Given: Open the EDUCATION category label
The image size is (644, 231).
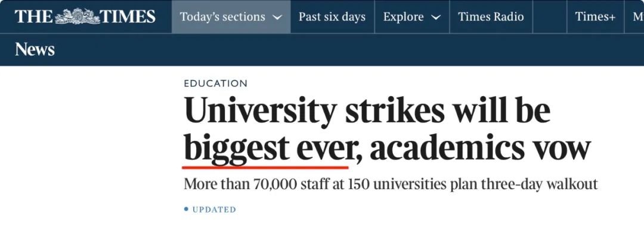Looking at the screenshot, I should point(216,84).
